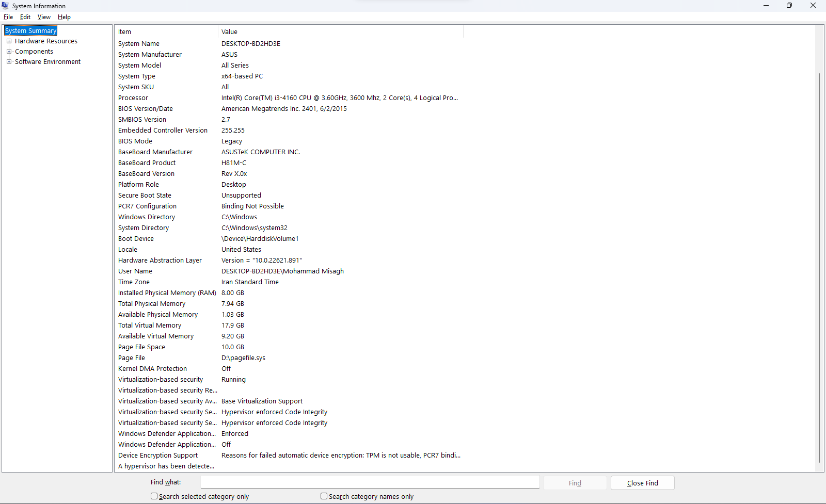The height and width of the screenshot is (504, 826).
Task: Select the Software Environment label
Action: (47, 62)
